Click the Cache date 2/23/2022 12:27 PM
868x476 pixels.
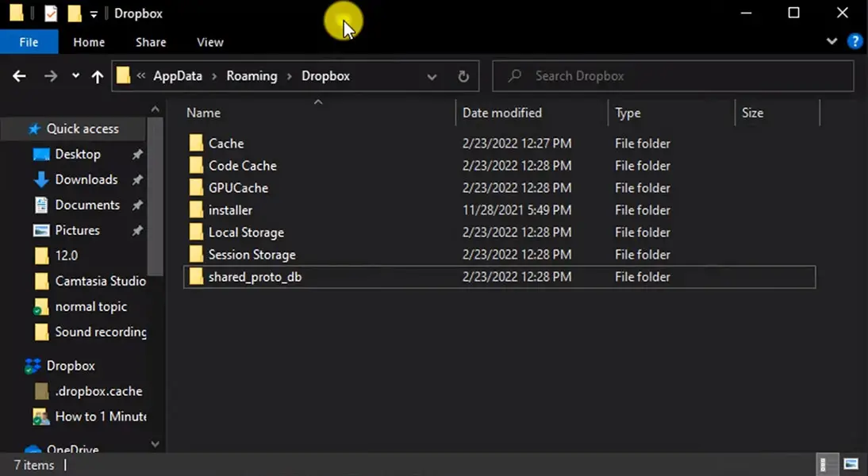coord(517,144)
